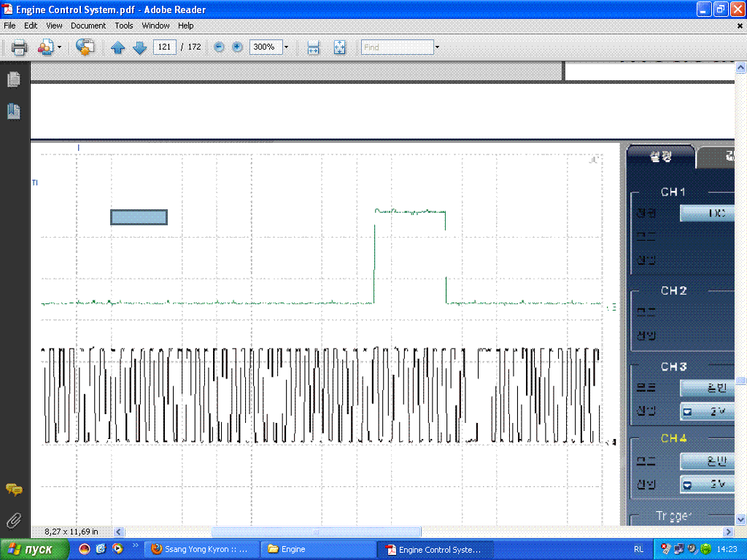Viewport: 747px width, 560px height.
Task: Click the Fit Width icon
Action: pyautogui.click(x=314, y=47)
